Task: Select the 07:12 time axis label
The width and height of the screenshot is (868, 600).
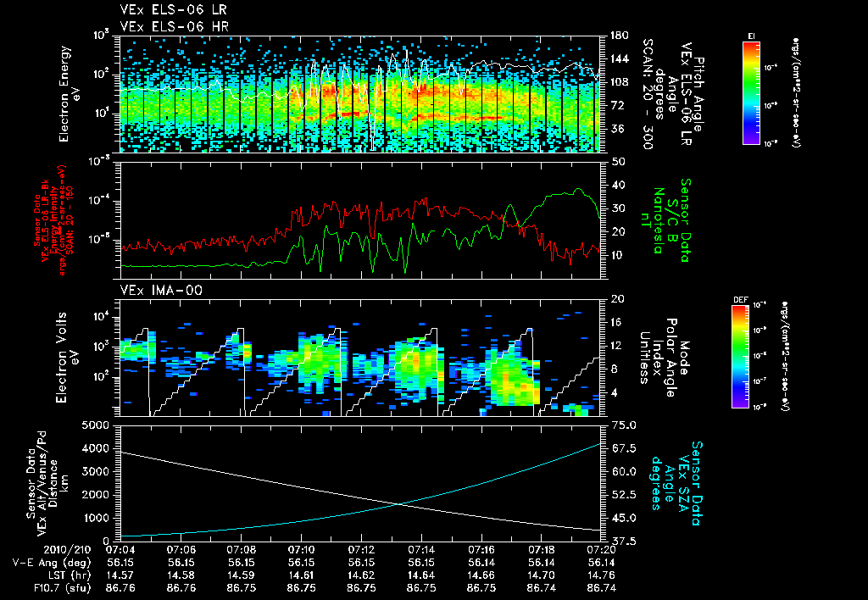Action: click(362, 549)
